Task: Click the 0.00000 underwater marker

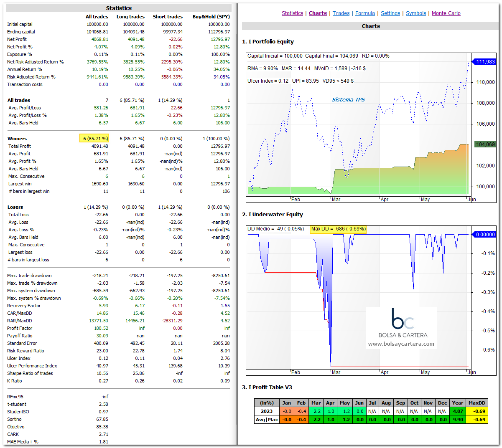Action: (x=485, y=235)
